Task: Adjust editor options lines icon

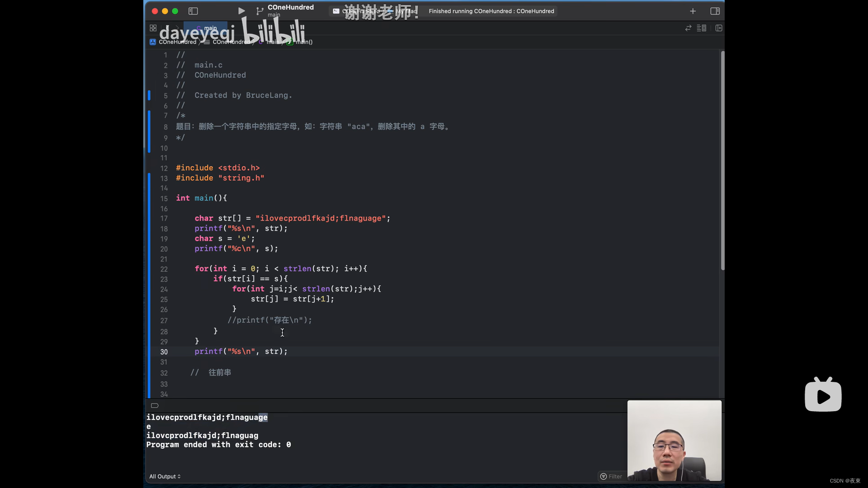Action: pyautogui.click(x=701, y=28)
